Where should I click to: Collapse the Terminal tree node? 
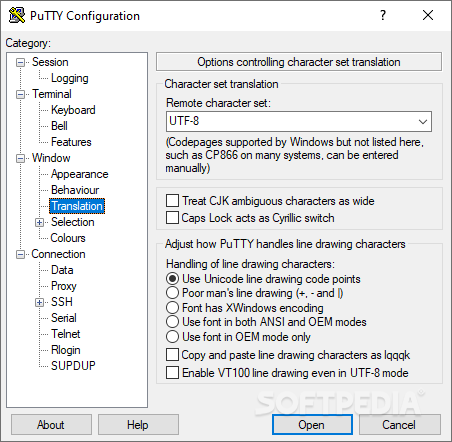tap(21, 94)
